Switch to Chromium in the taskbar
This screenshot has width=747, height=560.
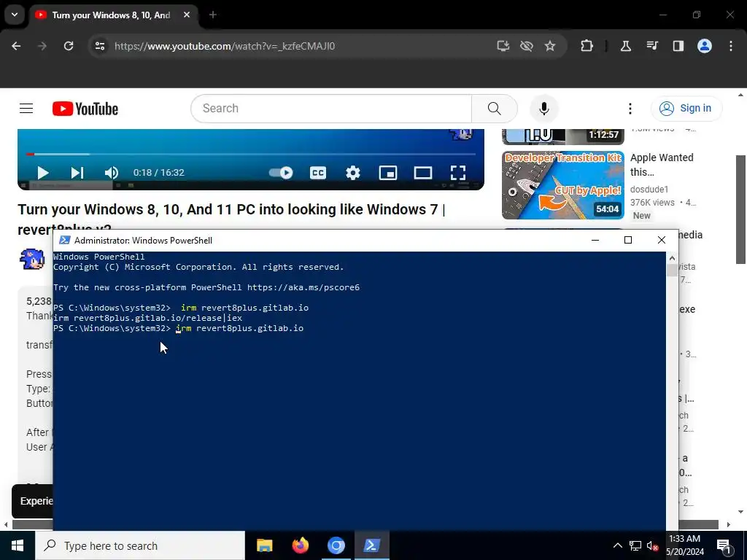pyautogui.click(x=336, y=545)
